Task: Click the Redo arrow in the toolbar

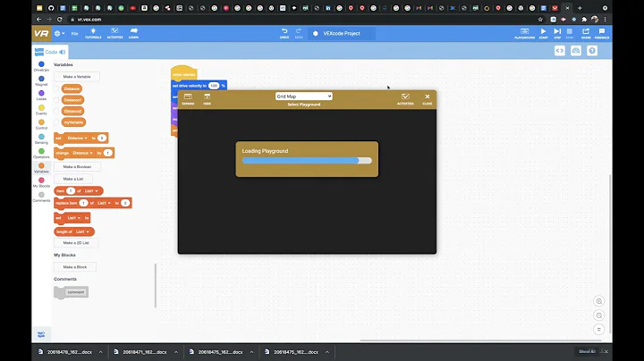Action: point(299,33)
